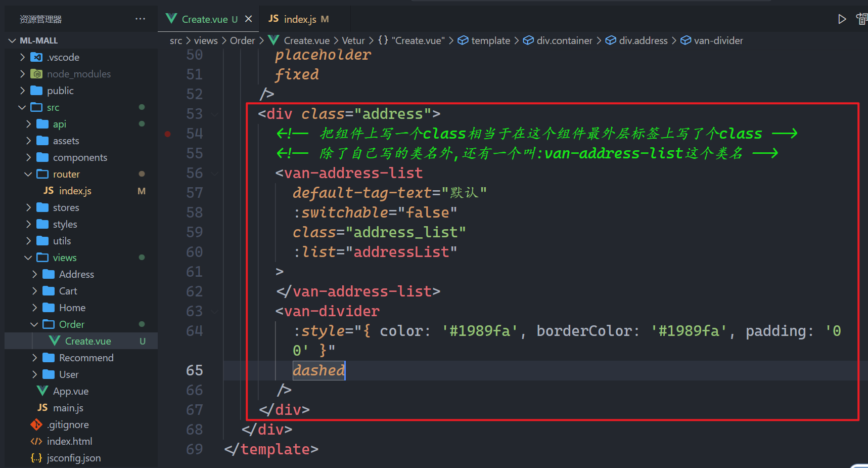Click the .vscode folder icon
This screenshot has height=468, width=868.
[x=36, y=57]
